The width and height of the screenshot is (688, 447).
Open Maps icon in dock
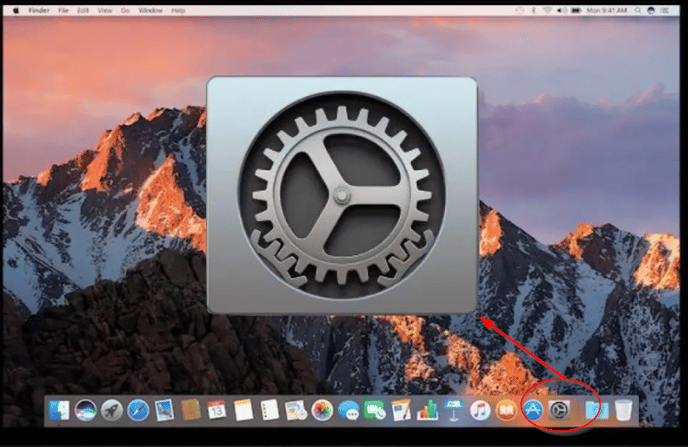[296, 411]
